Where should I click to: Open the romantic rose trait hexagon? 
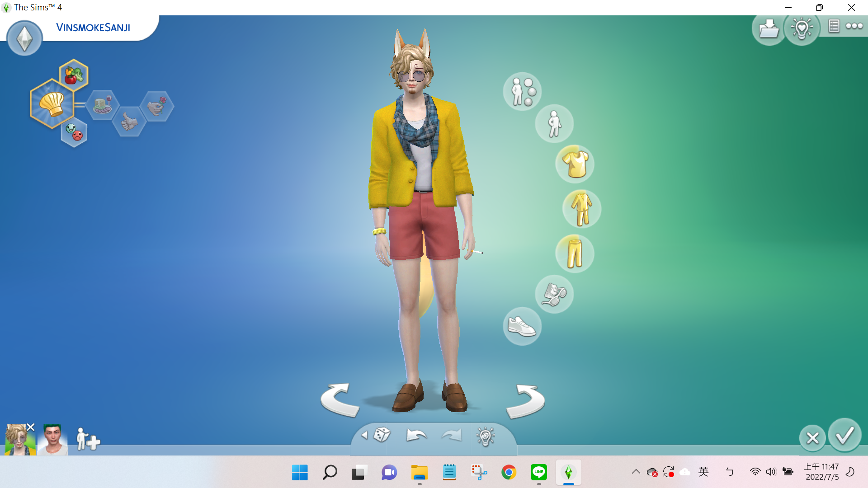point(157,106)
